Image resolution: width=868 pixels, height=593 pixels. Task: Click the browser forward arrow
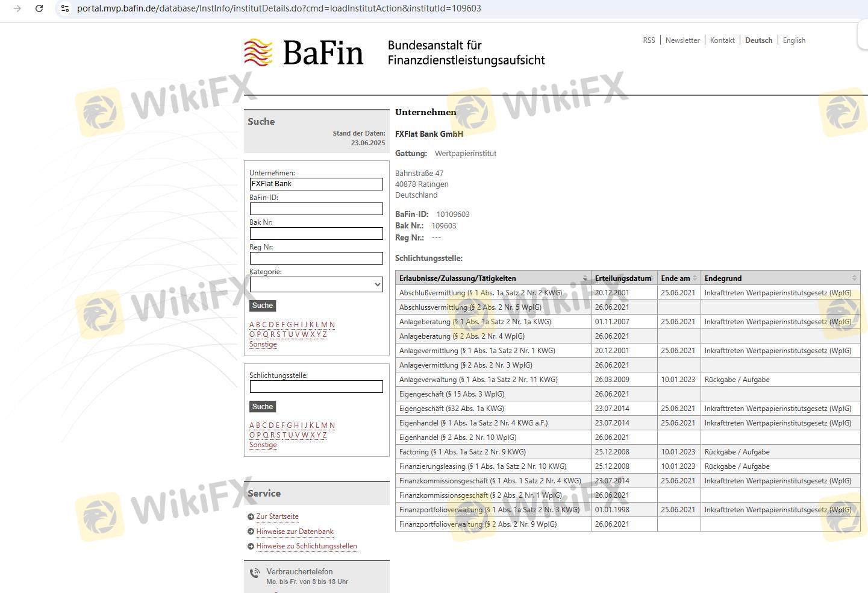tap(17, 8)
